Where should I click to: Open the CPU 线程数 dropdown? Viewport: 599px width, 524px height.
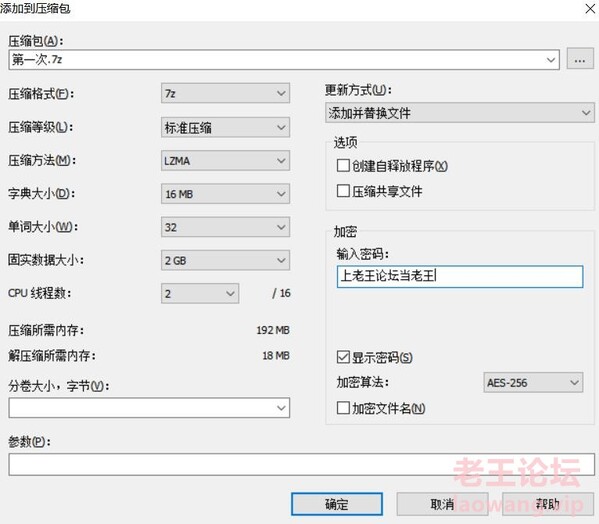coord(200,293)
